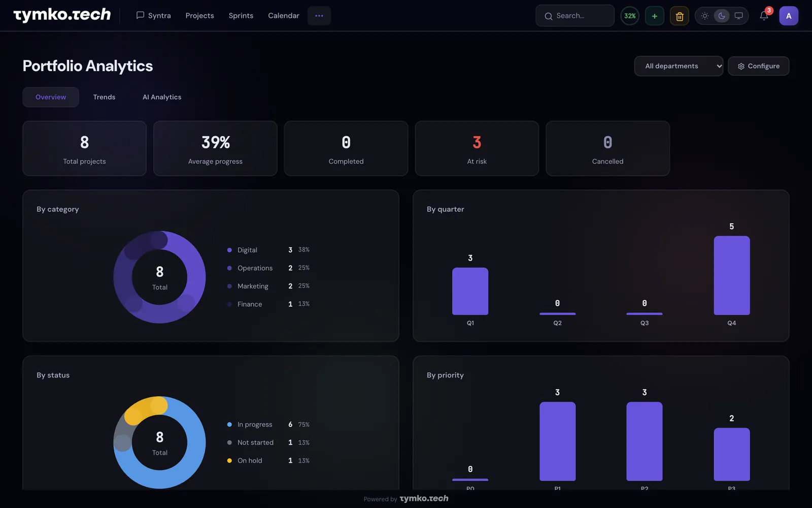Image resolution: width=812 pixels, height=508 pixels.
Task: Click the By status donut chart center
Action: [159, 442]
